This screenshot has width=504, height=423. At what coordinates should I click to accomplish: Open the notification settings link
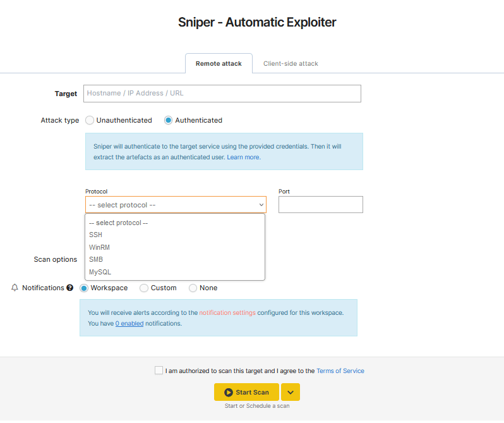227,312
